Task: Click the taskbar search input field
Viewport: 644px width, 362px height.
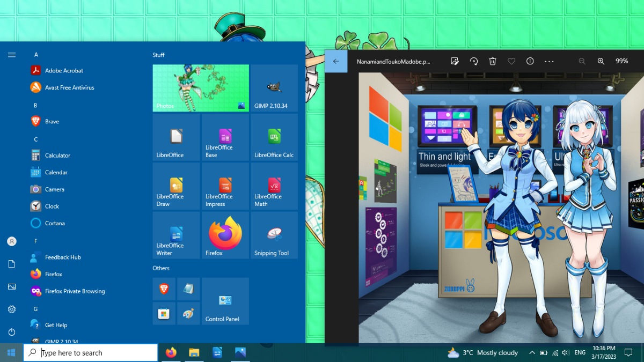Action: pyautogui.click(x=91, y=352)
